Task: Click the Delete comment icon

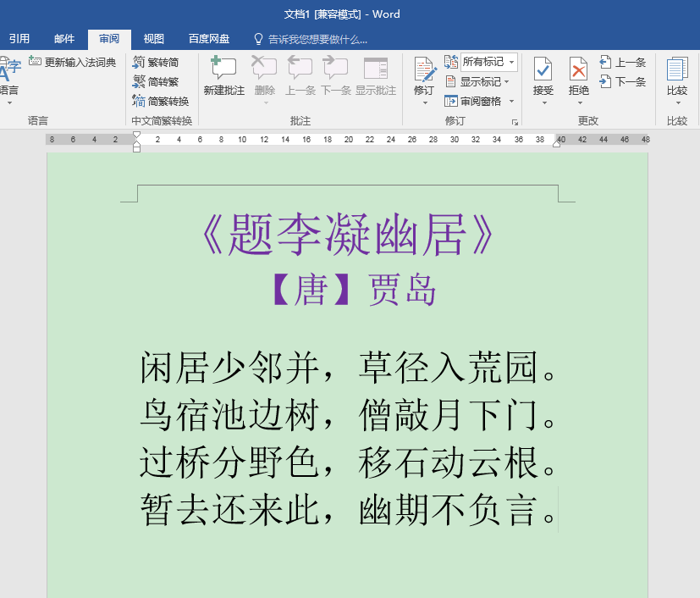Action: click(264, 68)
